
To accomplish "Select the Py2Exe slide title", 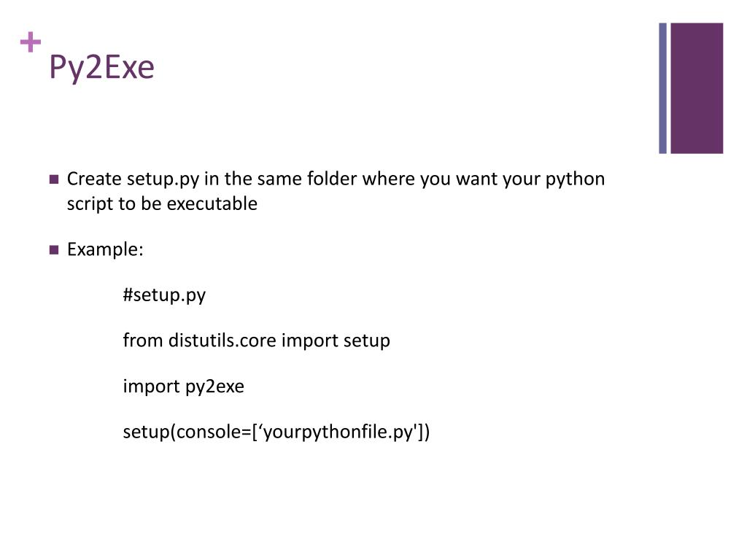I will click(101, 68).
